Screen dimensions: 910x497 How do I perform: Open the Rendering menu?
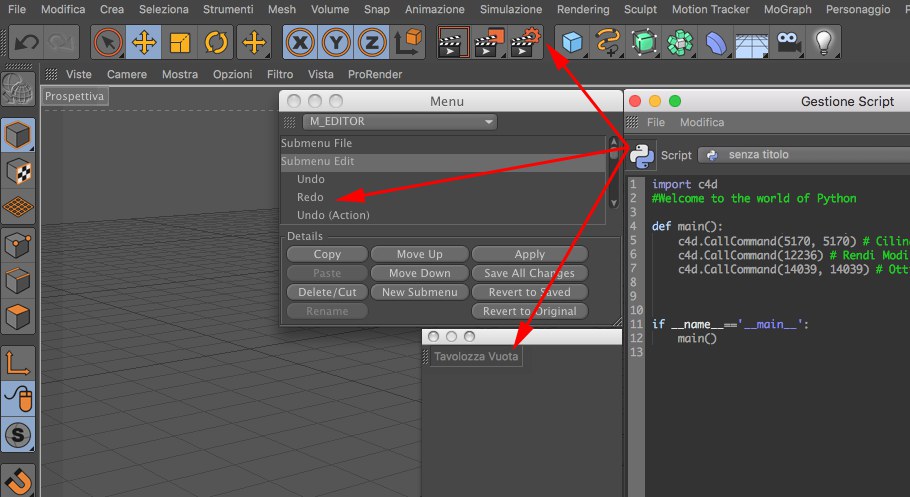[x=583, y=9]
